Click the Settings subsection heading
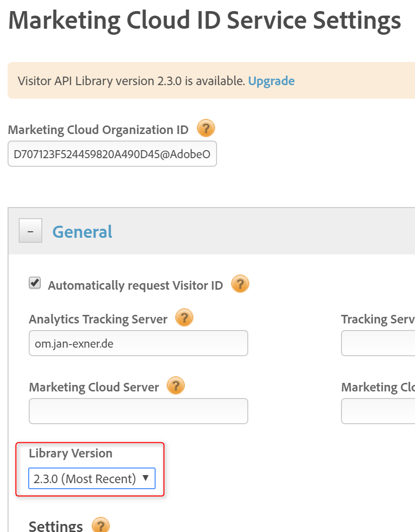This screenshot has width=415, height=532. 55,526
